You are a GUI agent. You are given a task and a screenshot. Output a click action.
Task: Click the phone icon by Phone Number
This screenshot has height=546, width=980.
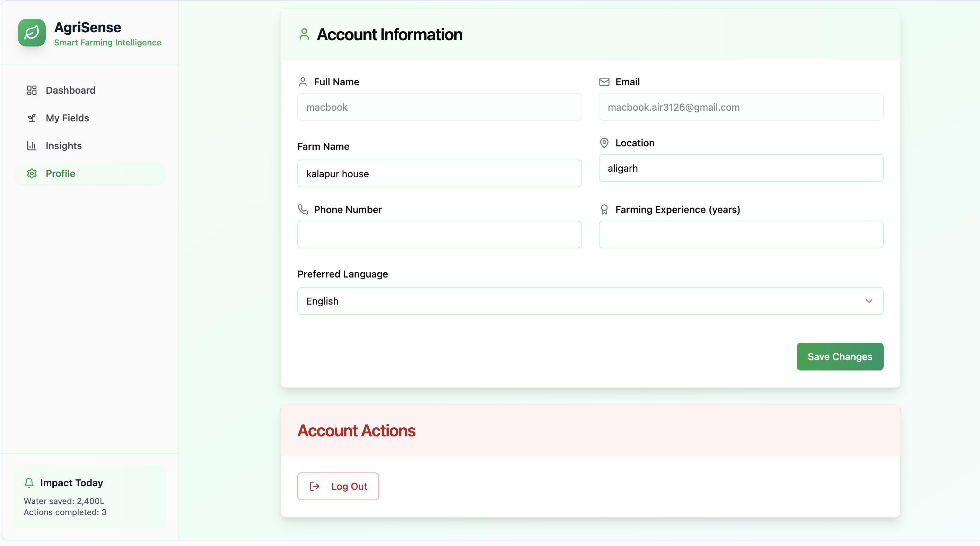tap(303, 210)
